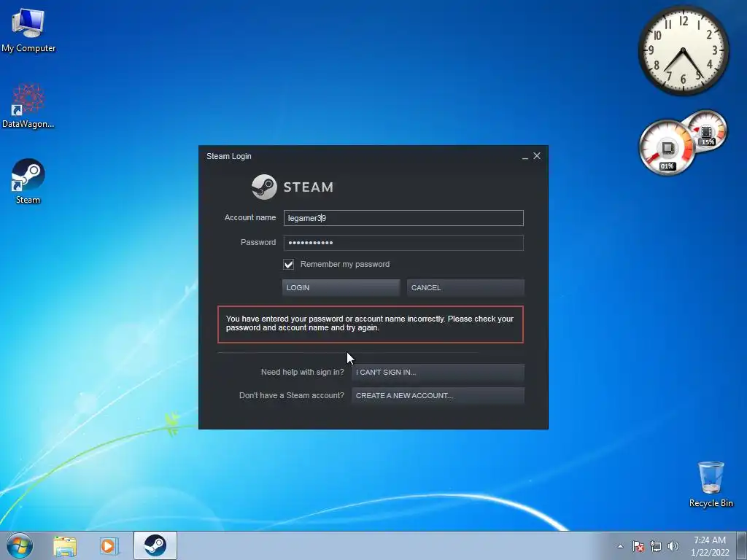Select the Steam desktop shortcut
Image resolution: width=747 pixels, height=560 pixels.
coord(28,182)
